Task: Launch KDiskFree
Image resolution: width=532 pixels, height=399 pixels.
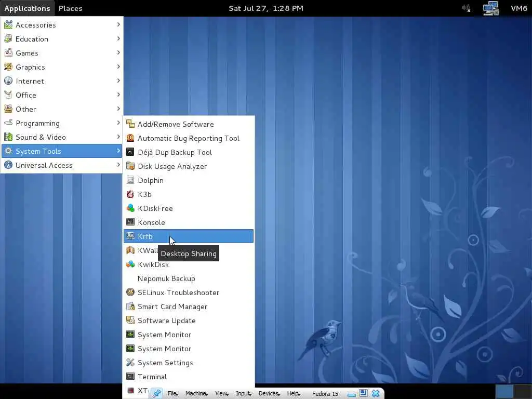Action: 189,208
